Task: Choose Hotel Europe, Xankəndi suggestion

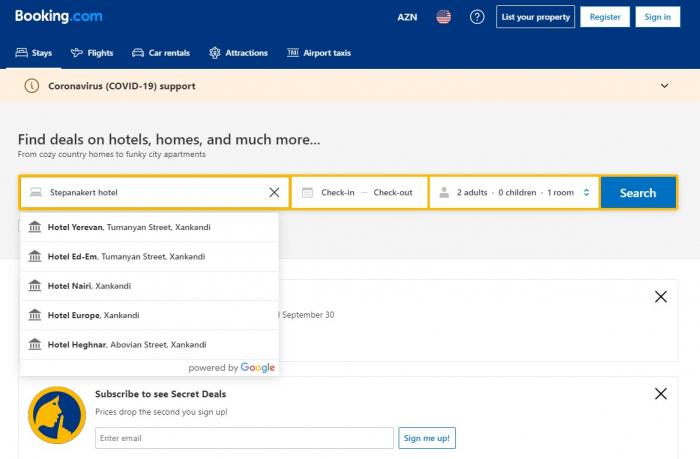Action: click(x=150, y=315)
